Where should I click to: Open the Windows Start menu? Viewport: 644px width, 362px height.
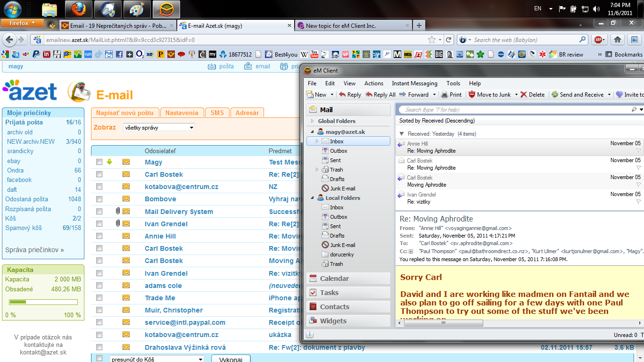coord(12,8)
